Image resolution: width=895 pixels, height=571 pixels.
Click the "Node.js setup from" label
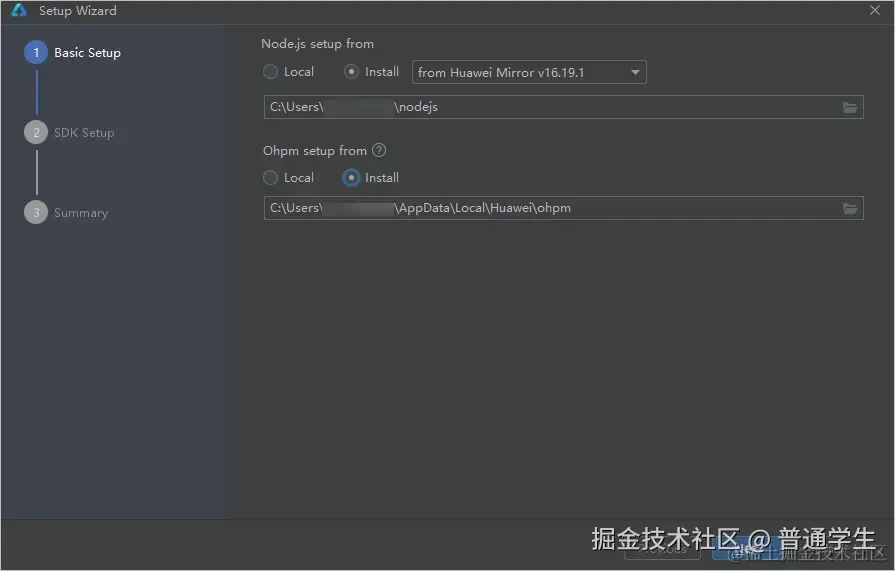[317, 44]
